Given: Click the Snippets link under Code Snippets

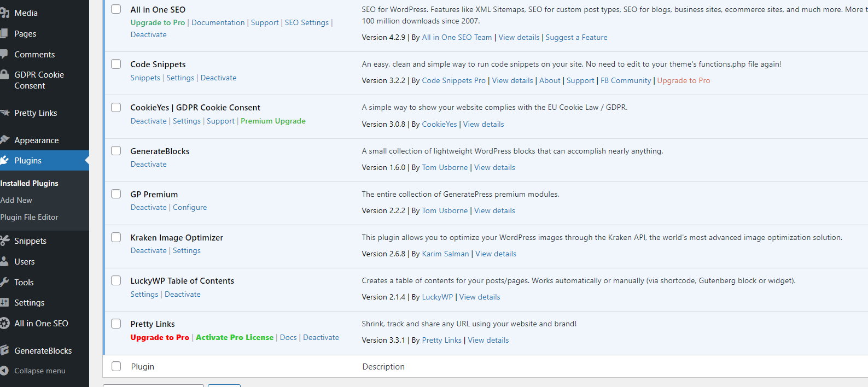Looking at the screenshot, I should click(x=145, y=78).
